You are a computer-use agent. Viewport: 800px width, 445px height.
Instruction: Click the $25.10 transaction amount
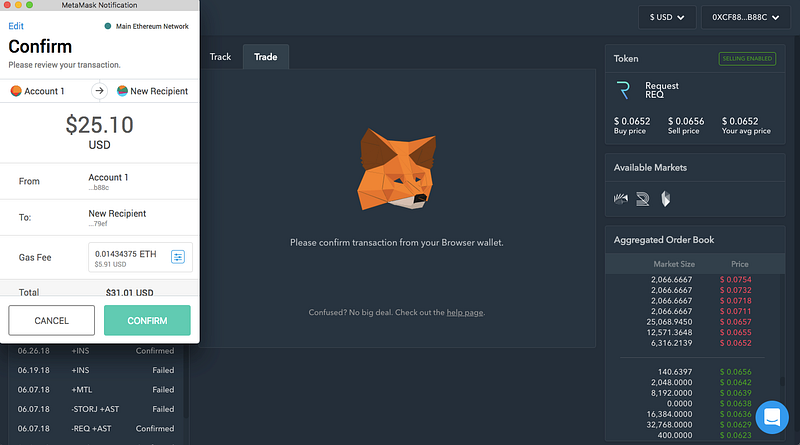tap(99, 125)
